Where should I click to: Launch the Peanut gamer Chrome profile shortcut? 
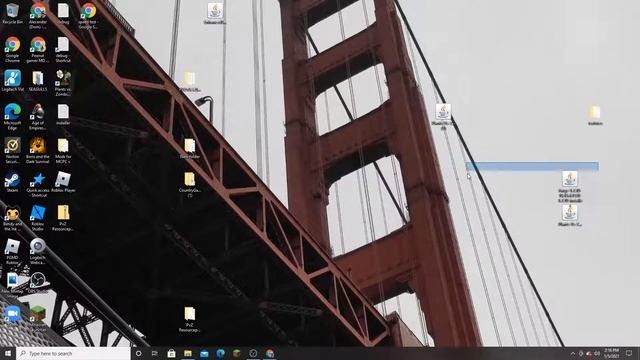tap(38, 49)
